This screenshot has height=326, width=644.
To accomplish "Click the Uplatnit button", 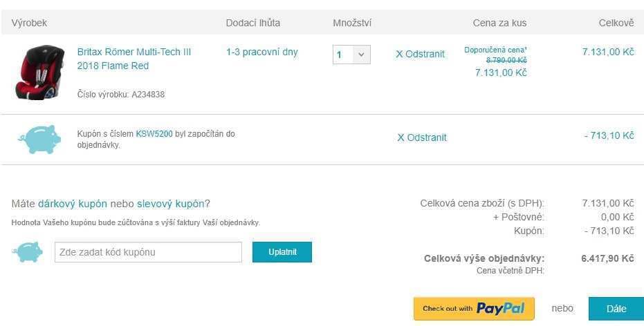I will coord(282,252).
